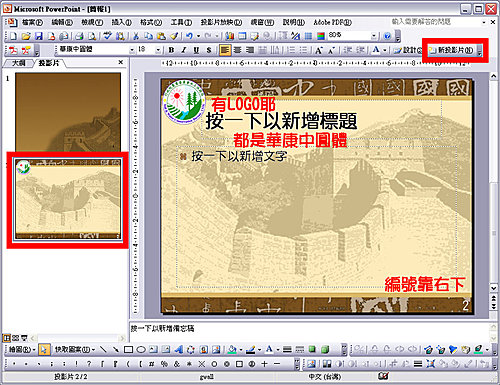Click the Open folder icon
The width and height of the screenshot is (500, 385).
26,36
